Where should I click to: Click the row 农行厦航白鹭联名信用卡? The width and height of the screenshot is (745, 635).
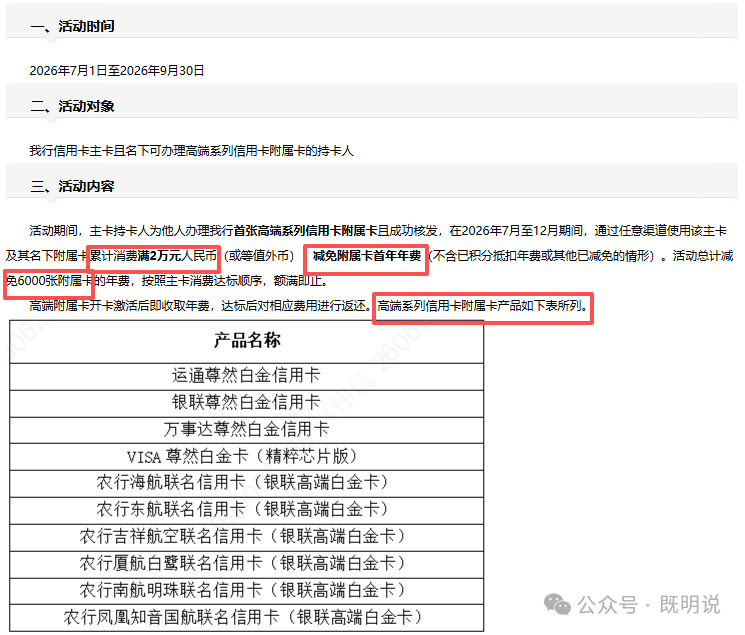247,564
